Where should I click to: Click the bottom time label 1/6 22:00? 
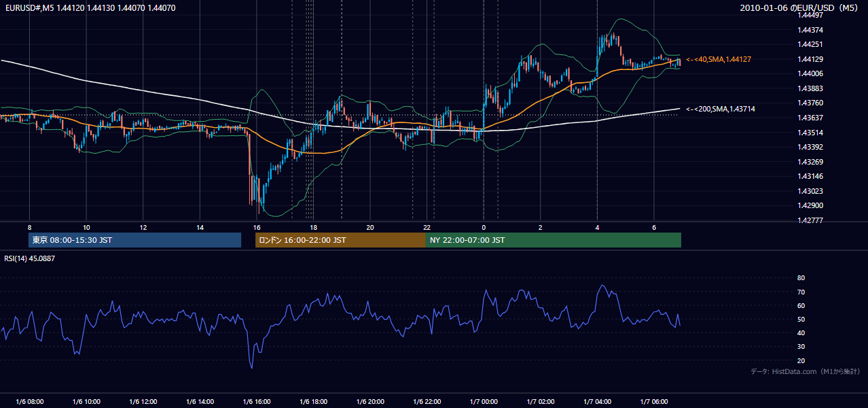click(427, 402)
